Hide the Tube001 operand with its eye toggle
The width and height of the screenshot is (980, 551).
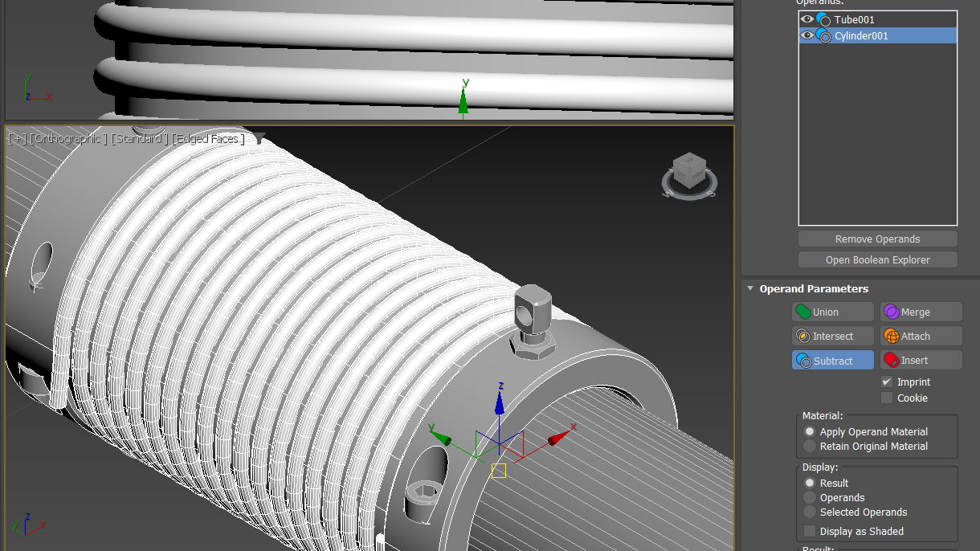point(807,18)
